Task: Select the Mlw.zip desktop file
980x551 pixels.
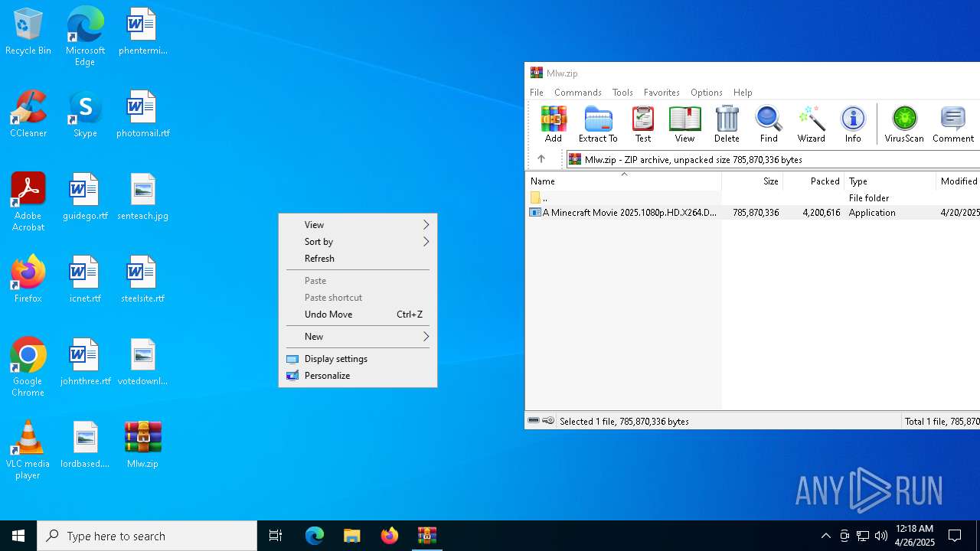Action: coord(142,445)
